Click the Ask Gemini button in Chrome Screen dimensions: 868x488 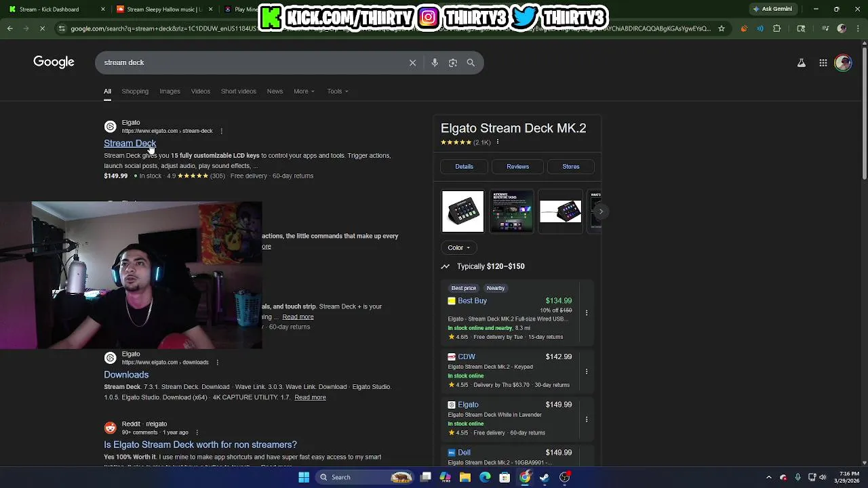tap(772, 9)
